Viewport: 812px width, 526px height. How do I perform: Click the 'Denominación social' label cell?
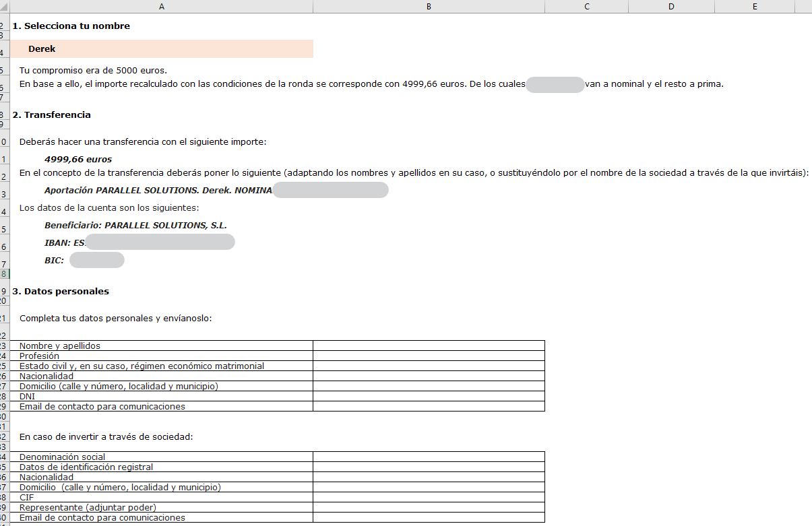pyautogui.click(x=162, y=457)
